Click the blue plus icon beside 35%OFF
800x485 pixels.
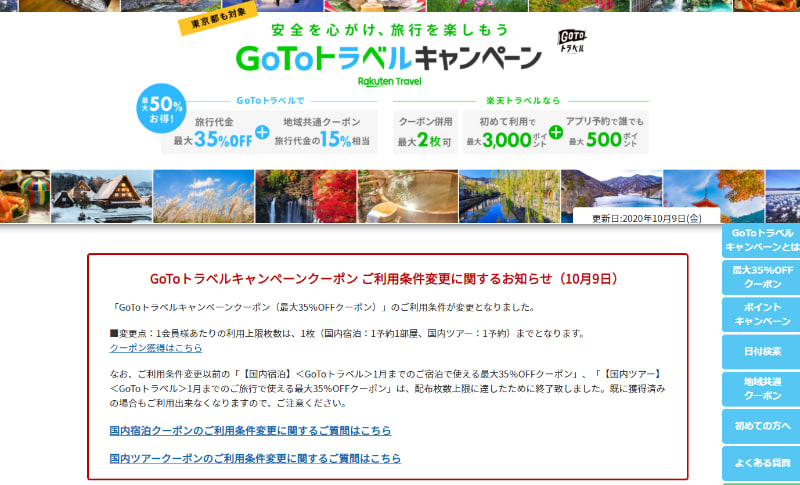[x=262, y=132]
